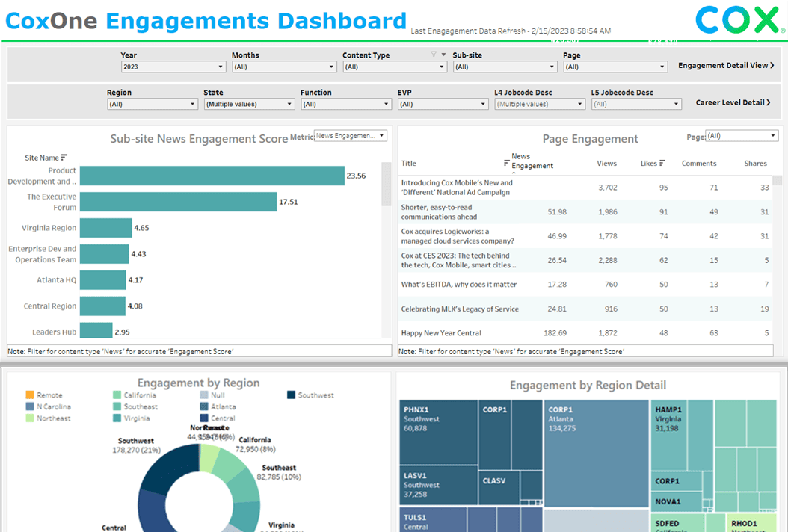Click the CORP1 Atlanta 134,275 treemap tile
Image resolution: width=788 pixels, height=532 pixels.
click(x=596, y=454)
